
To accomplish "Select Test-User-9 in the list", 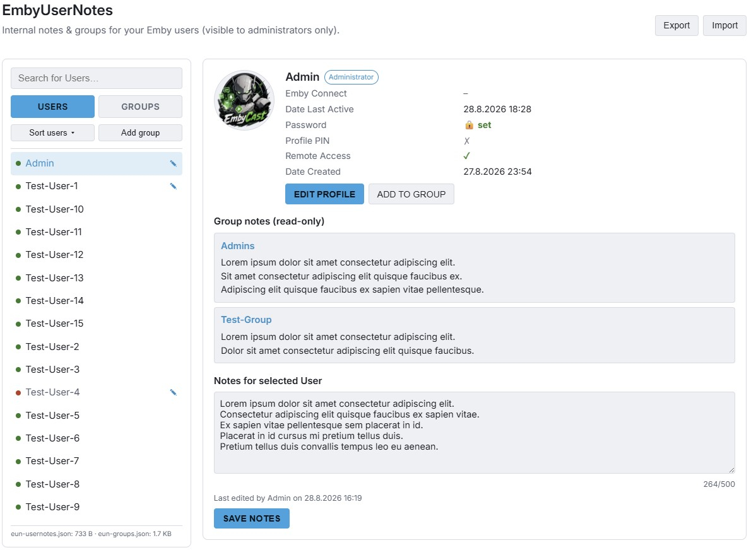I will click(x=97, y=507).
